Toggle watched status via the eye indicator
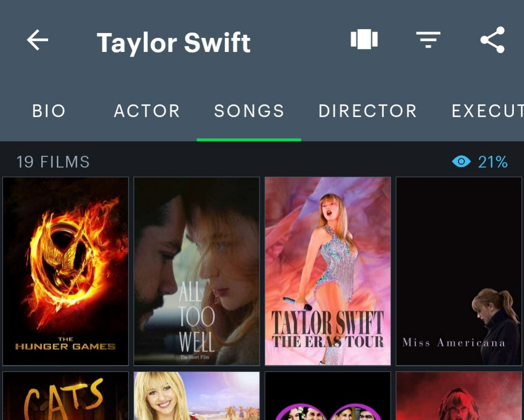This screenshot has width=524, height=420. 460,162
